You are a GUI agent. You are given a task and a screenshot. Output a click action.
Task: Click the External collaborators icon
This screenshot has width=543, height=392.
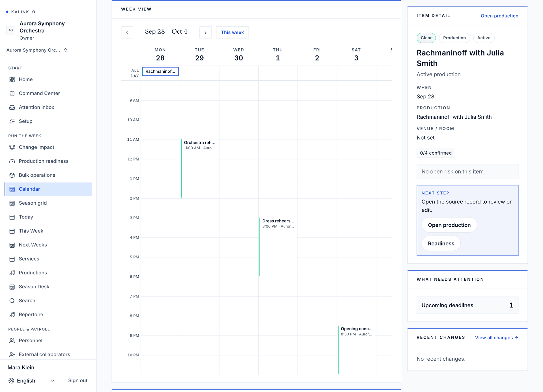[x=12, y=354]
